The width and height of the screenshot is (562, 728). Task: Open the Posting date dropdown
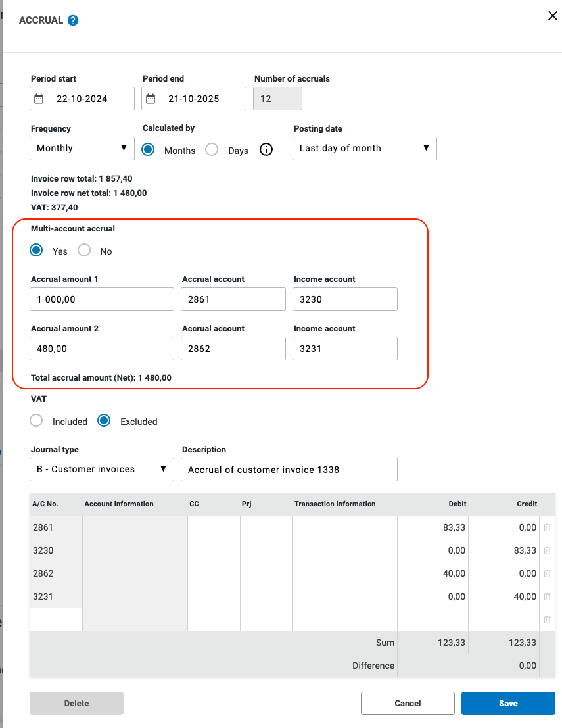click(x=364, y=149)
